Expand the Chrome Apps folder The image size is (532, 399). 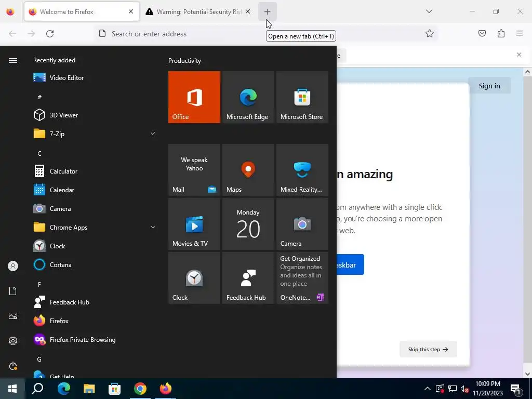[95, 228]
